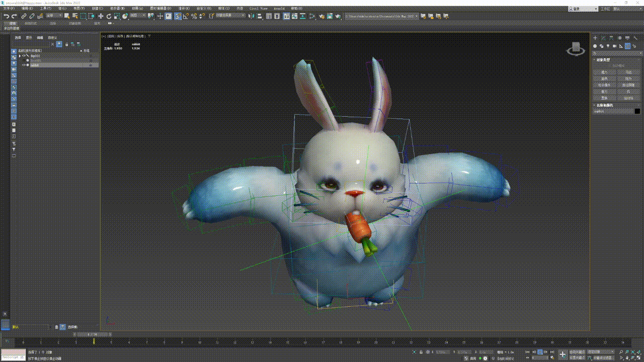
Task: Choose the Rectangular Selection Region icon
Action: [x=83, y=16]
